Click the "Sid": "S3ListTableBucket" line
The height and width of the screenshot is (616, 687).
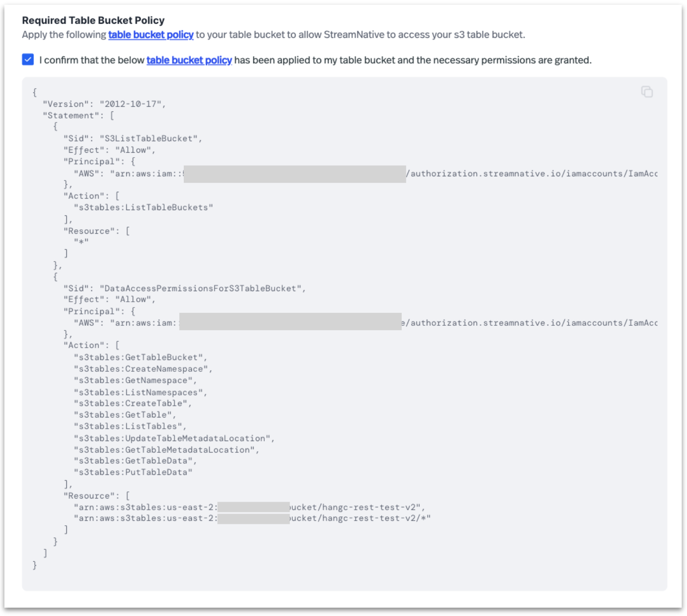point(133,138)
